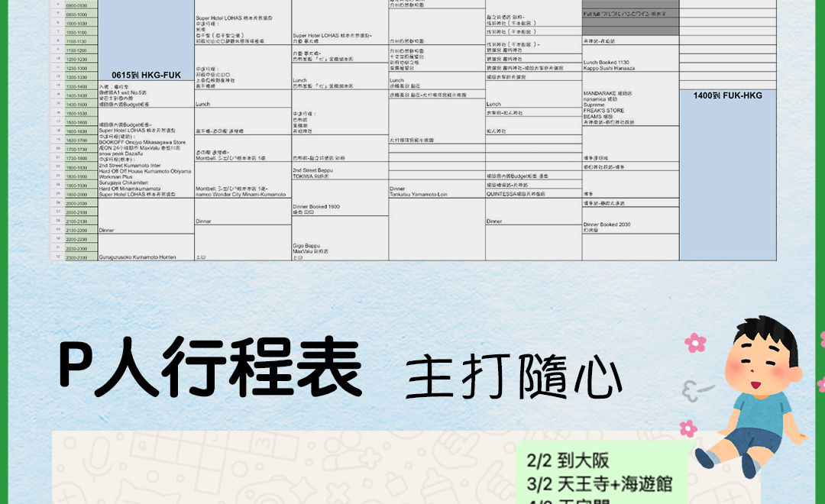Click the 1500-1530 time slot row

click(76, 113)
